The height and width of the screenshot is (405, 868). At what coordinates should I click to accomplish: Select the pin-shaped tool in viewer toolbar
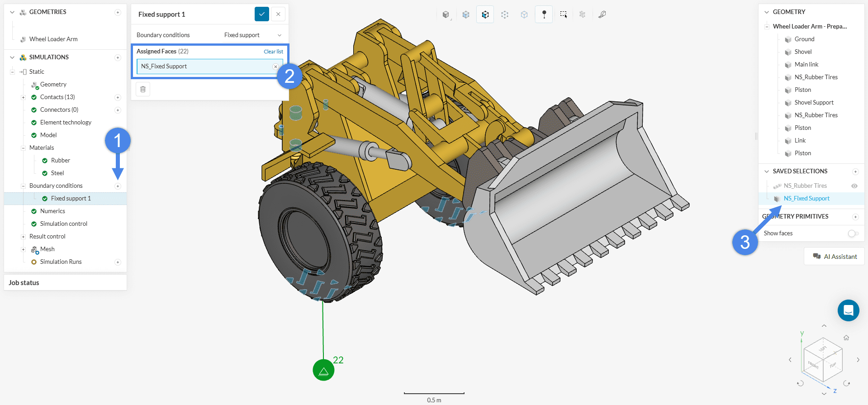pos(544,14)
